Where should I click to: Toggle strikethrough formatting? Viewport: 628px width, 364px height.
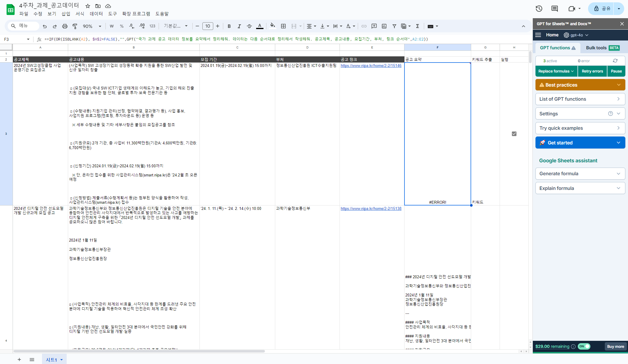click(x=249, y=26)
